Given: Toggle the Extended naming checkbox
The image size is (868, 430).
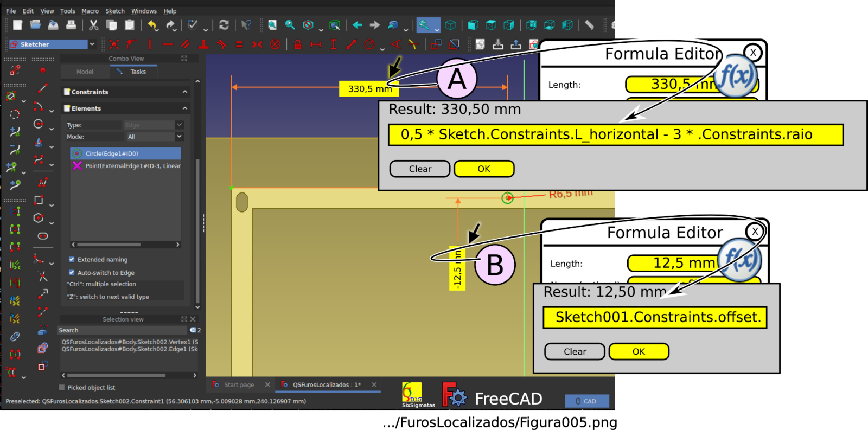Looking at the screenshot, I should click(x=72, y=259).
